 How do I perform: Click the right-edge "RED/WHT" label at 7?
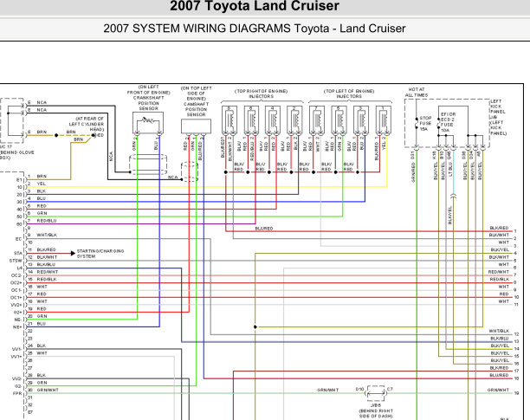[x=499, y=272]
